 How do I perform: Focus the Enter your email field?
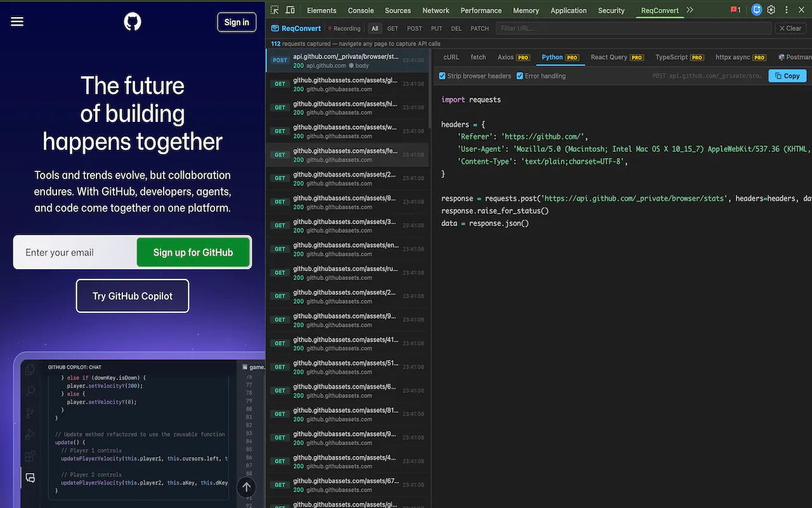[75, 252]
